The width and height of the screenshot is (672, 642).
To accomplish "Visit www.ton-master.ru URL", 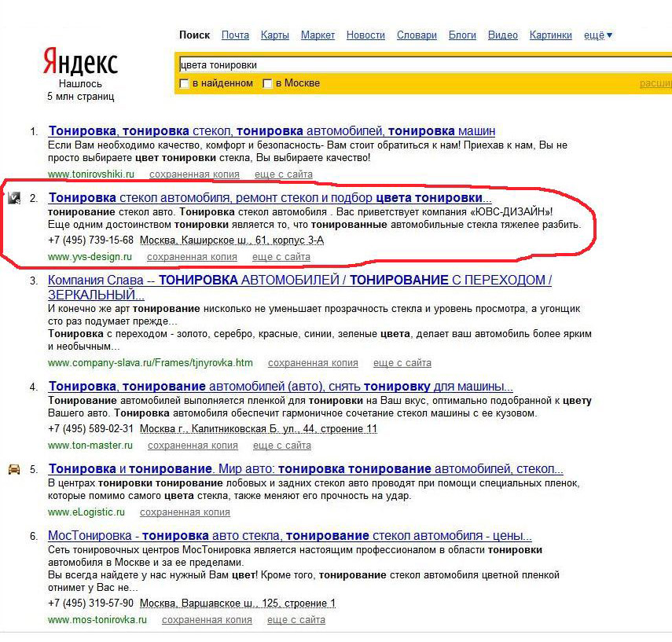I will click(90, 446).
